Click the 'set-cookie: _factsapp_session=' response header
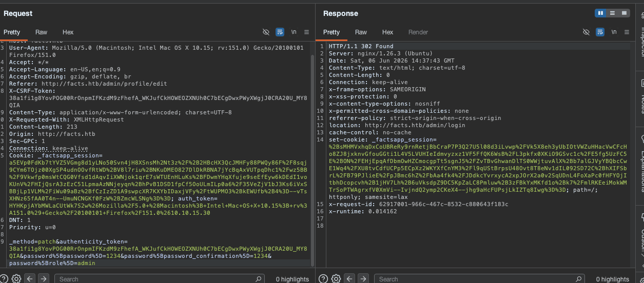 pyautogui.click(x=382, y=139)
